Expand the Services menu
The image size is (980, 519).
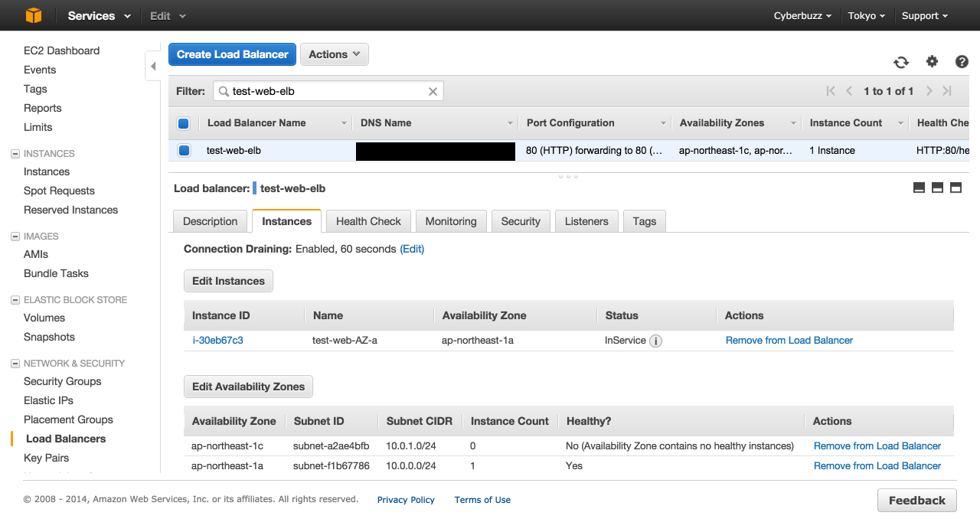click(99, 16)
